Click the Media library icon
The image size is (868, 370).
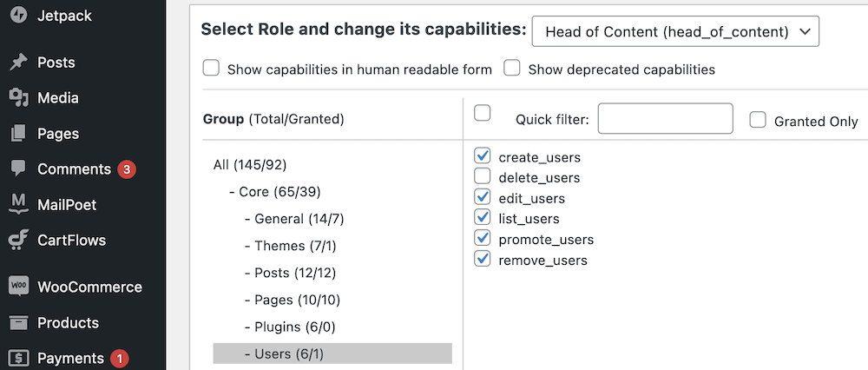coord(18,98)
